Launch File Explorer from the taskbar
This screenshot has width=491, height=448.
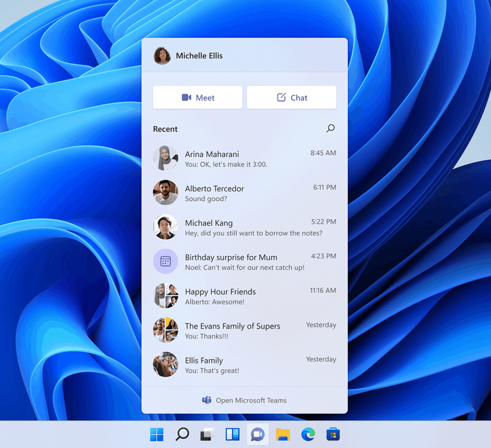[283, 434]
